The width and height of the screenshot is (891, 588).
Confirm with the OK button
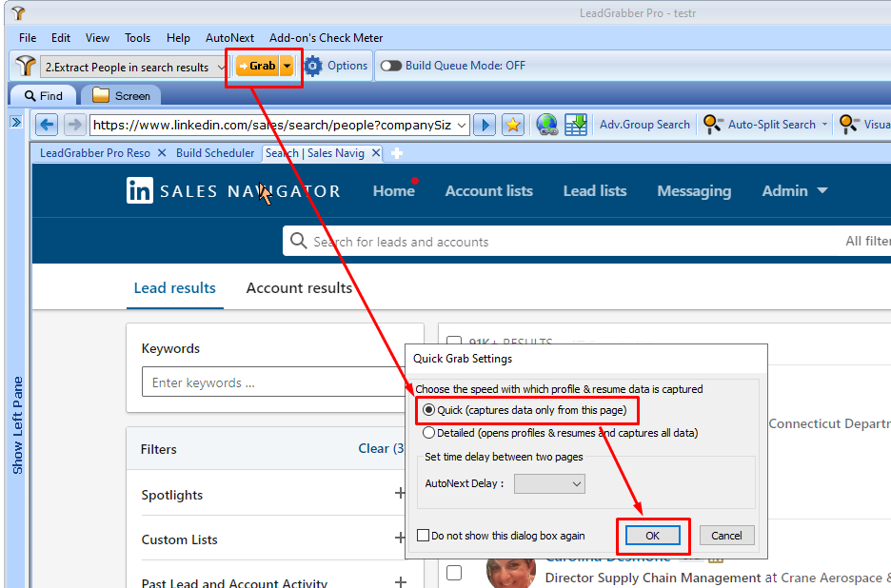click(x=652, y=535)
